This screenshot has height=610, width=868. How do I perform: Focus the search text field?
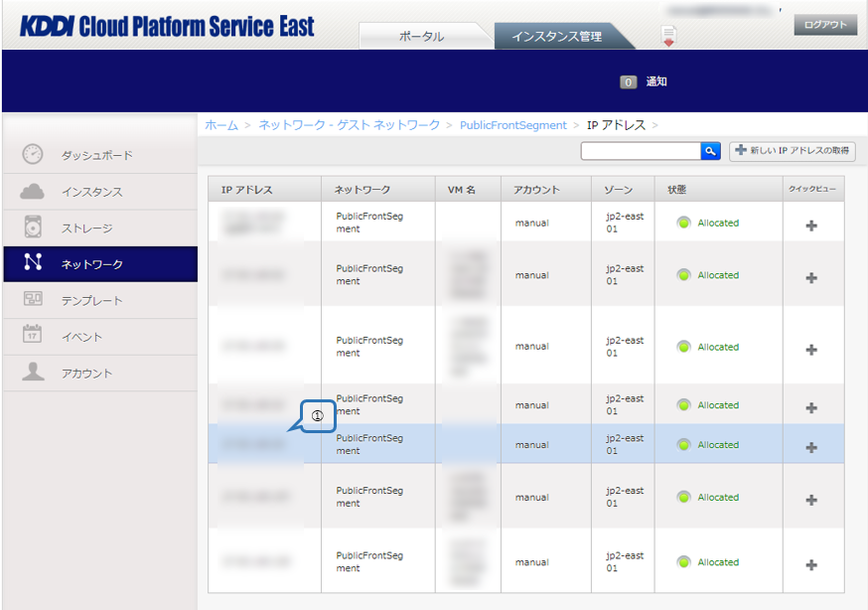641,151
